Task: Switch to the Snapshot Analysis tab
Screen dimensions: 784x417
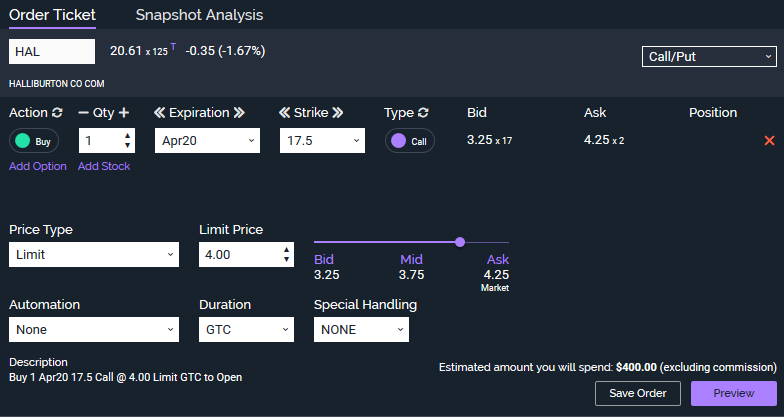Action: click(x=199, y=15)
